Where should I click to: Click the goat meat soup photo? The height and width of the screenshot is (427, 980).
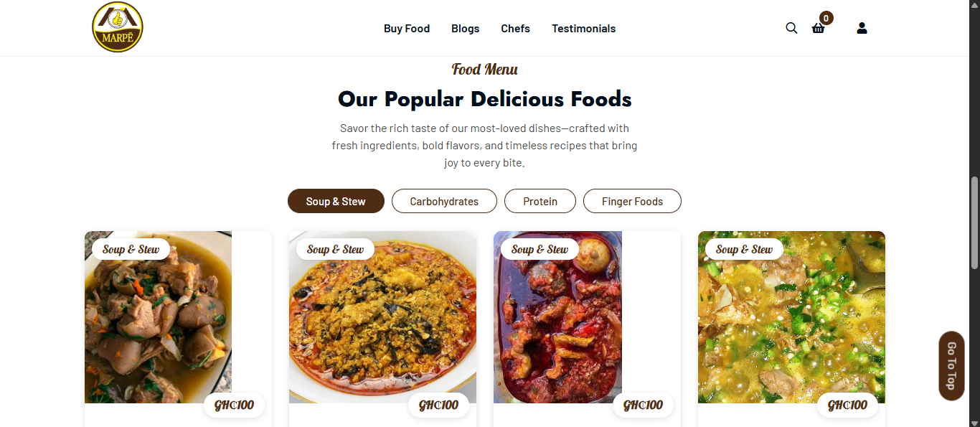158,318
